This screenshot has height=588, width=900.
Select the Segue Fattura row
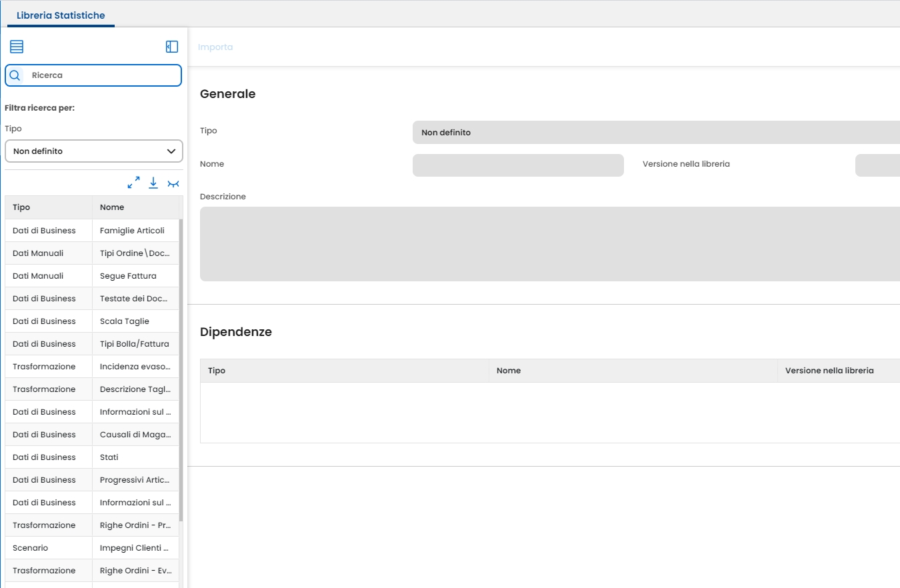coord(128,276)
